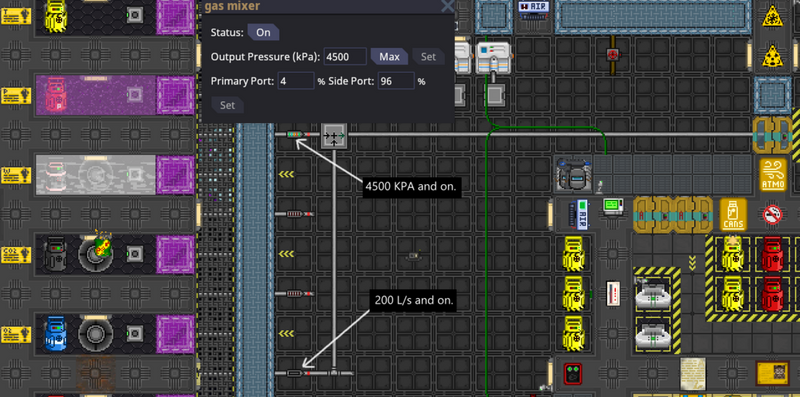Click the black CO2 canister

pos(56,254)
